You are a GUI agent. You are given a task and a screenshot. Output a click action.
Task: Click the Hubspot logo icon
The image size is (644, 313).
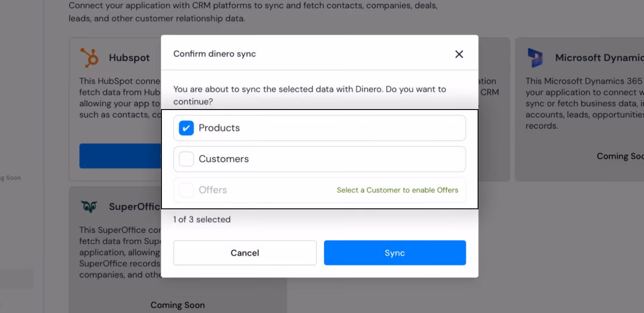pyautogui.click(x=89, y=58)
